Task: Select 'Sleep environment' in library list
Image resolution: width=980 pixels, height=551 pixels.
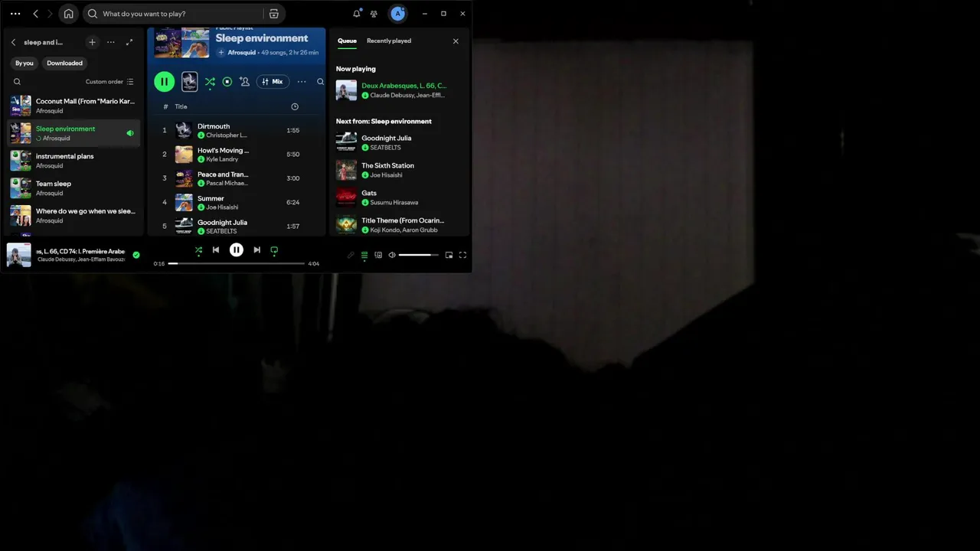Action: coord(73,133)
